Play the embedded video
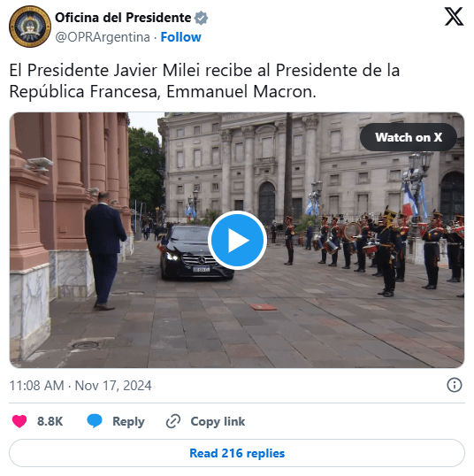 tap(237, 240)
